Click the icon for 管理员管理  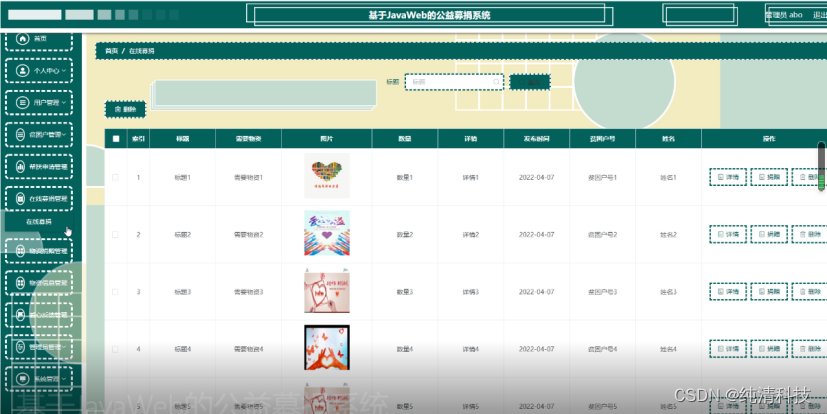point(20,347)
